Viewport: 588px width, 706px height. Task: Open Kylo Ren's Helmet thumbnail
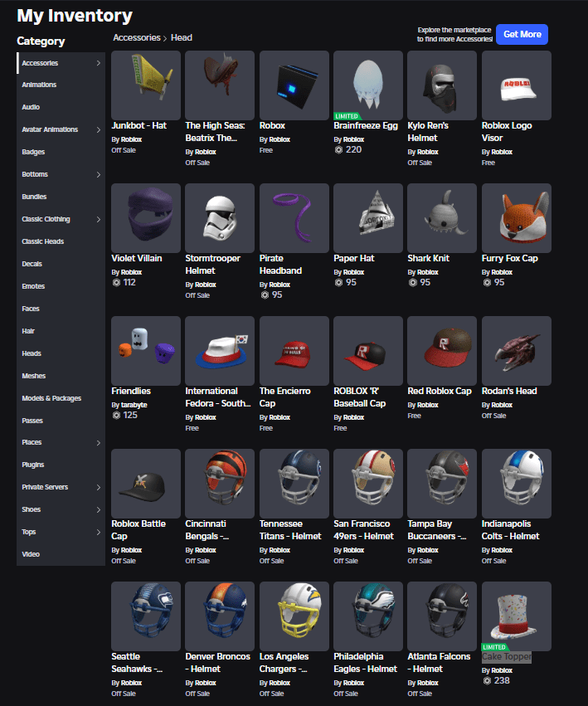442,85
